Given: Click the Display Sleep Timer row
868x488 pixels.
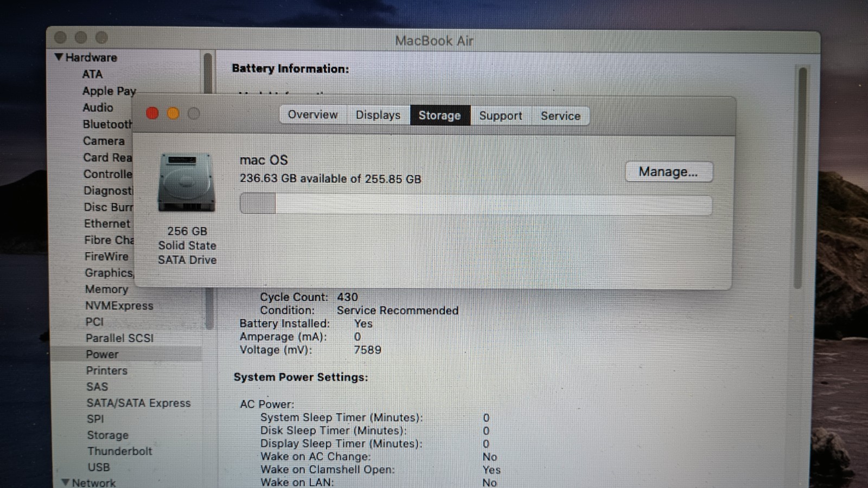Looking at the screenshot, I should [375, 444].
